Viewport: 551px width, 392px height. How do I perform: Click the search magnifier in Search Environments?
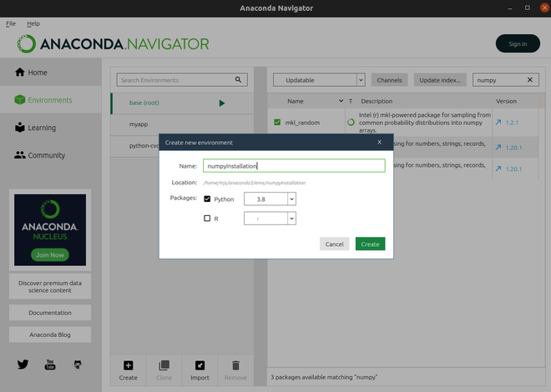[x=238, y=80]
